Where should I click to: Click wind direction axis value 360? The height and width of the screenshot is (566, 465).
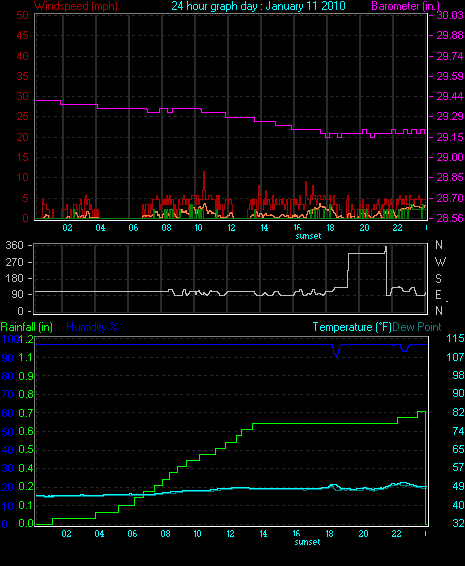coord(15,245)
